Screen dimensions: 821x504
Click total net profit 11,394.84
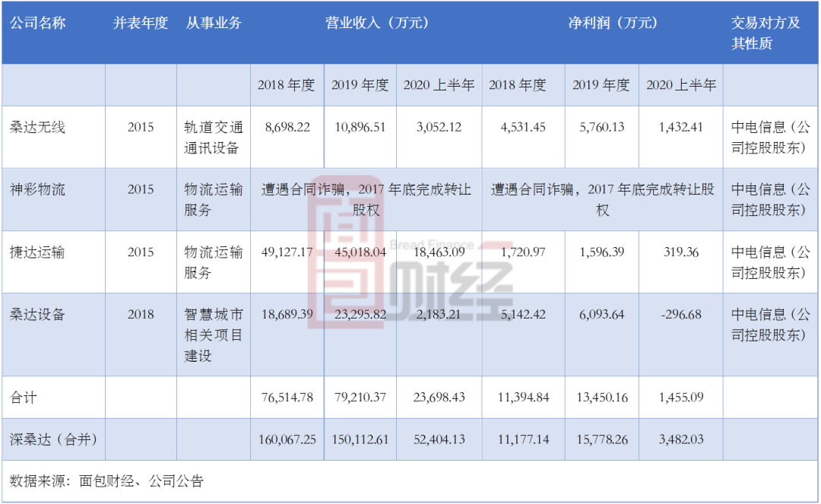[x=523, y=398]
